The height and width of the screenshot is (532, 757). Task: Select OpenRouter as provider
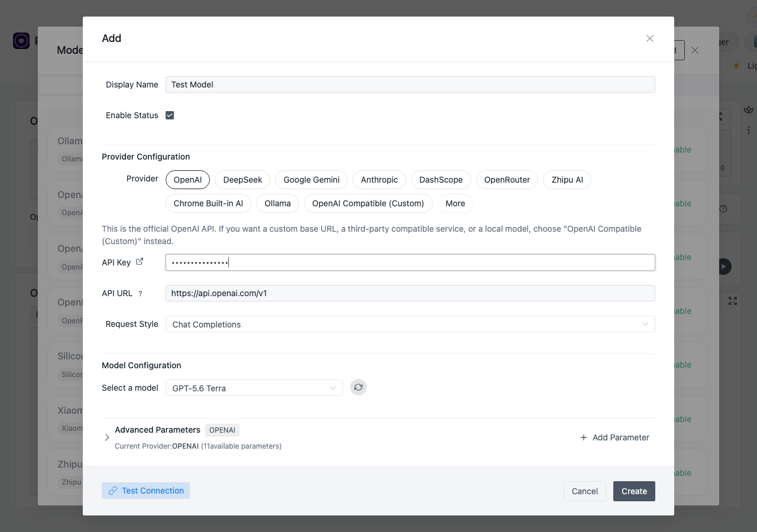click(x=507, y=180)
